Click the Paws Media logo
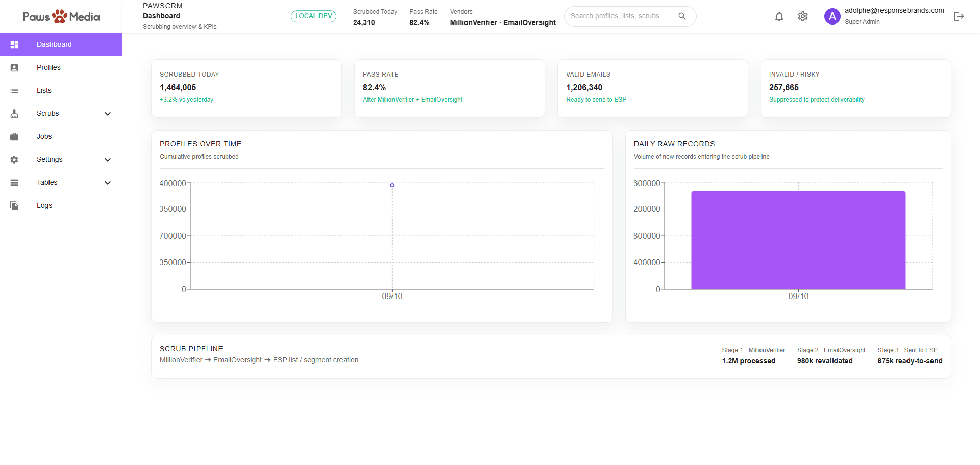 click(x=61, y=16)
